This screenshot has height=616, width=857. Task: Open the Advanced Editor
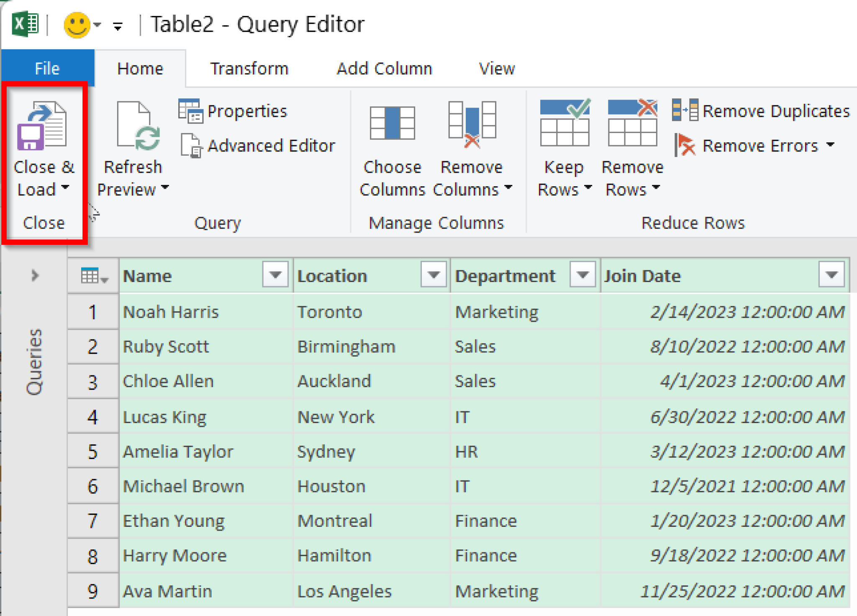[259, 146]
